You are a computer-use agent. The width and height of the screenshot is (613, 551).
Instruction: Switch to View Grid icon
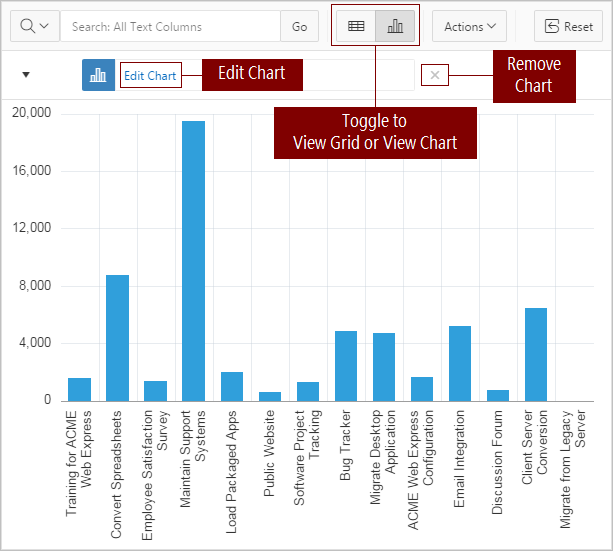[x=356, y=27]
